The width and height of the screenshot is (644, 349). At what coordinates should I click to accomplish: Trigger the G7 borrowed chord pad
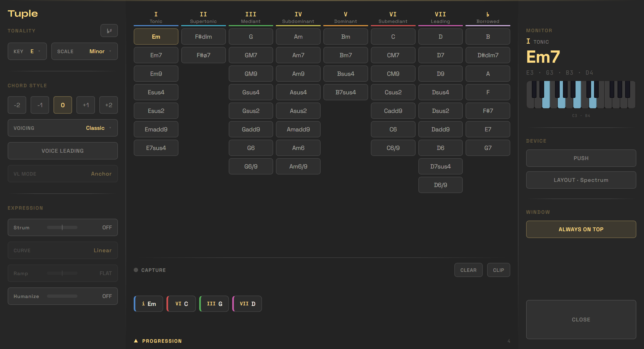(x=488, y=148)
